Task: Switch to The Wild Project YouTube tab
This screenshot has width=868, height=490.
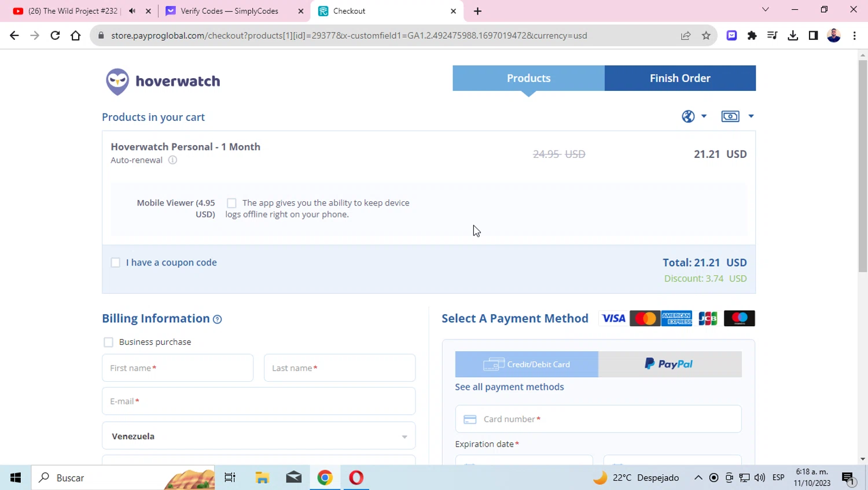Action: tap(72, 11)
